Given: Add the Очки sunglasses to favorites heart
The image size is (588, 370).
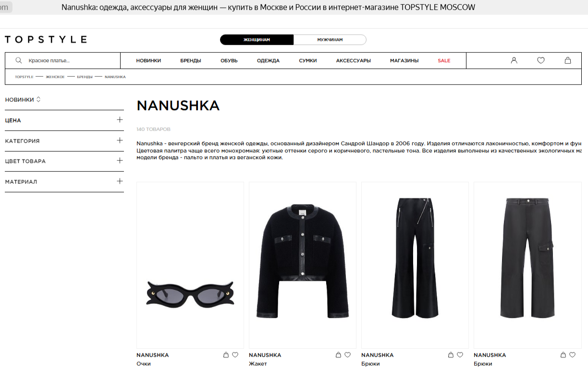Looking at the screenshot, I should pos(235,355).
